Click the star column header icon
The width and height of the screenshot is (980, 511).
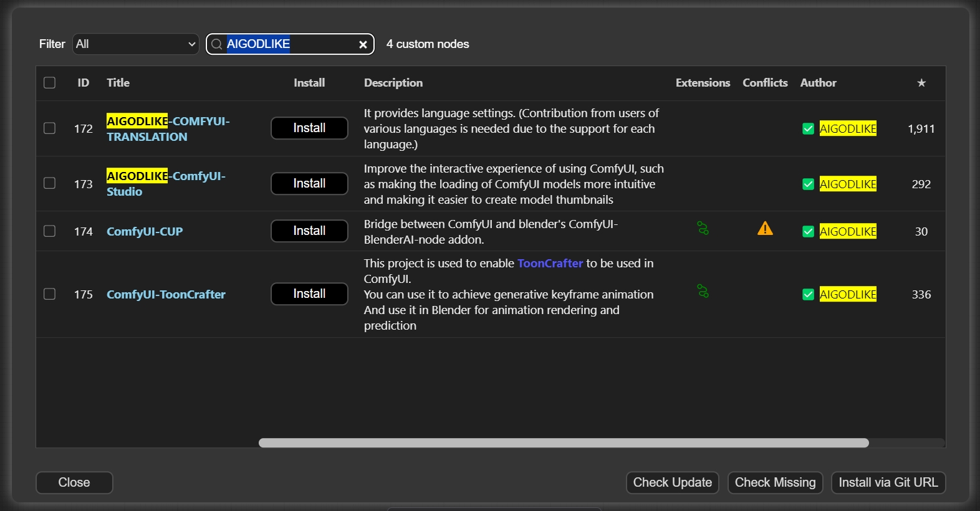point(921,83)
